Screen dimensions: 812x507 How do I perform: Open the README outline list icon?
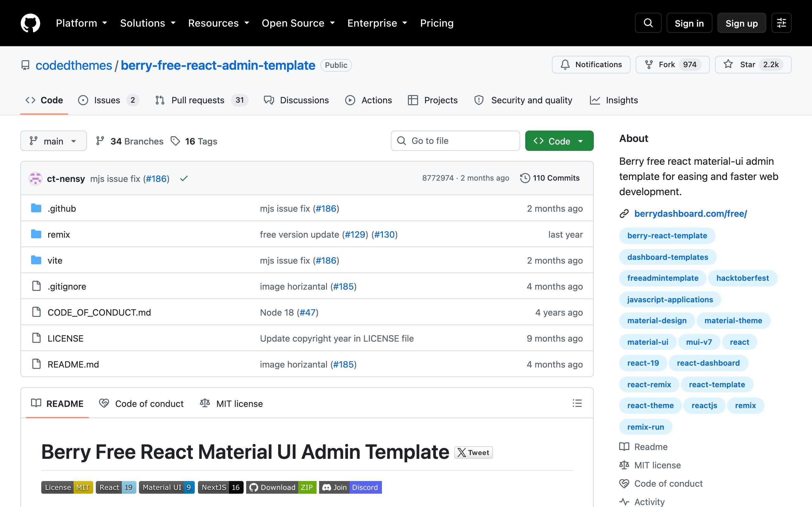coord(577,403)
